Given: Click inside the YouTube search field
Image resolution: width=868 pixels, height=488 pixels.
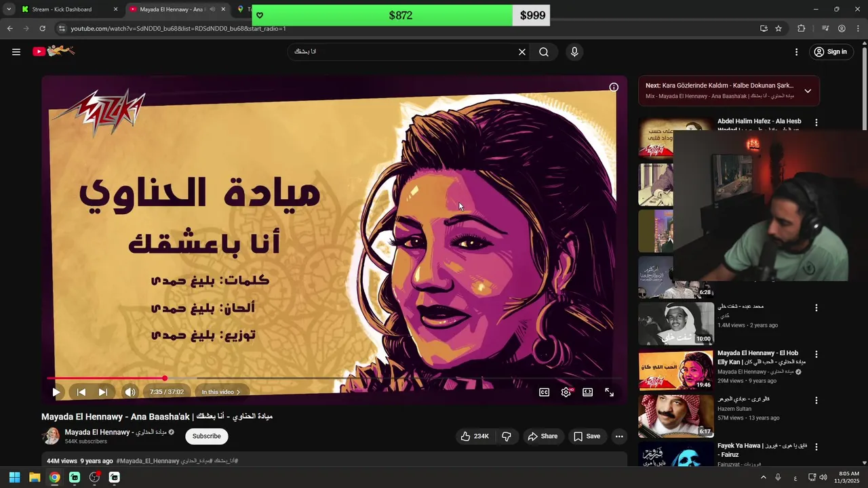Looking at the screenshot, I should tap(403, 52).
